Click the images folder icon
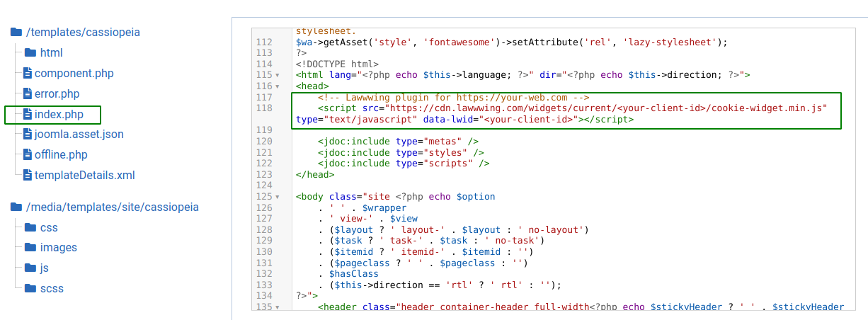The image size is (868, 320). [x=30, y=247]
